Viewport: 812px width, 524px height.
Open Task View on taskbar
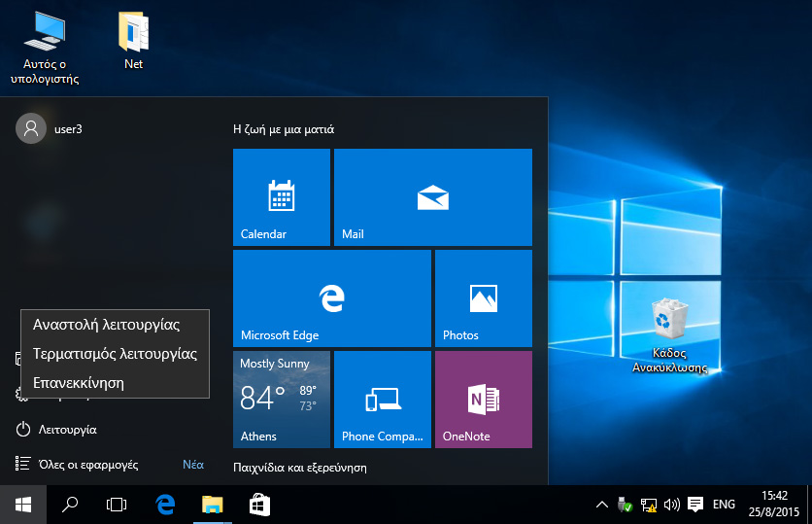(x=117, y=505)
